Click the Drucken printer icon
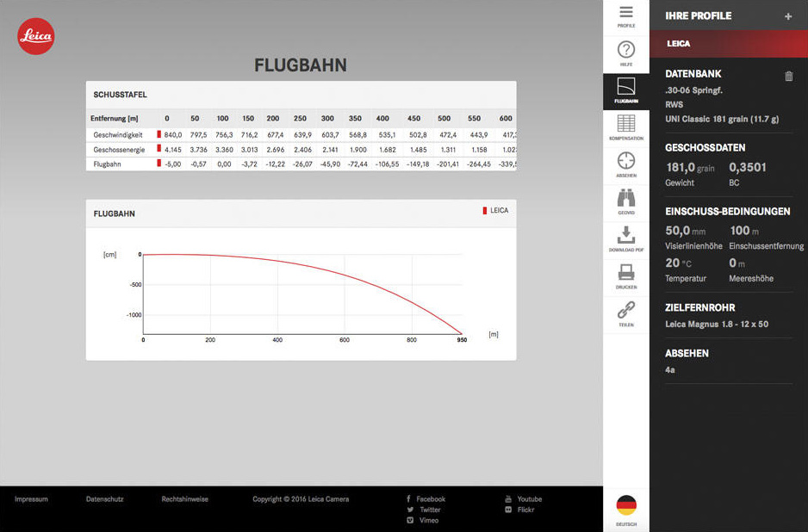Image resolution: width=808 pixels, height=532 pixels. pyautogui.click(x=626, y=272)
